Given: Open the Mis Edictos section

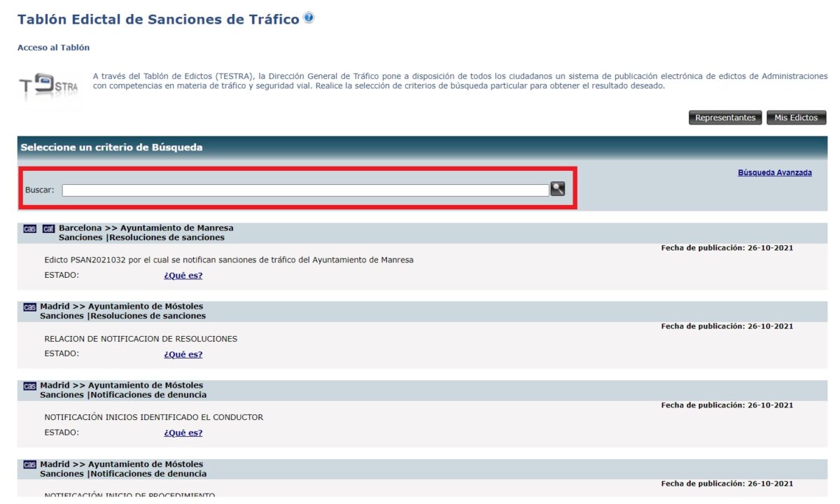Looking at the screenshot, I should (796, 118).
